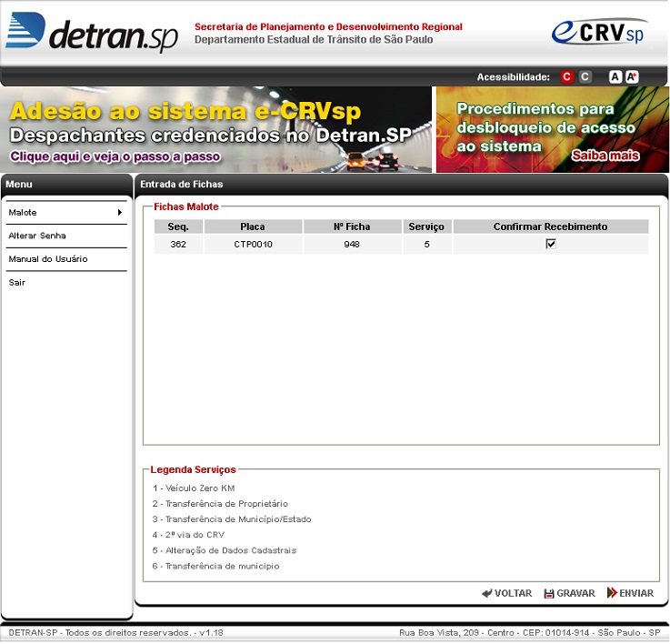
Task: Select plate cell CTP0010
Action: [x=253, y=245]
